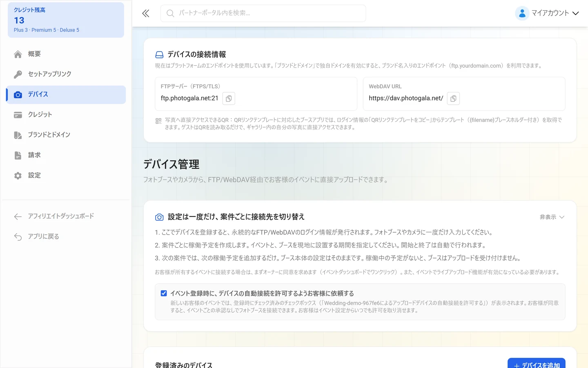Navigate to 請求 page
The height and width of the screenshot is (368, 588).
tap(66, 155)
